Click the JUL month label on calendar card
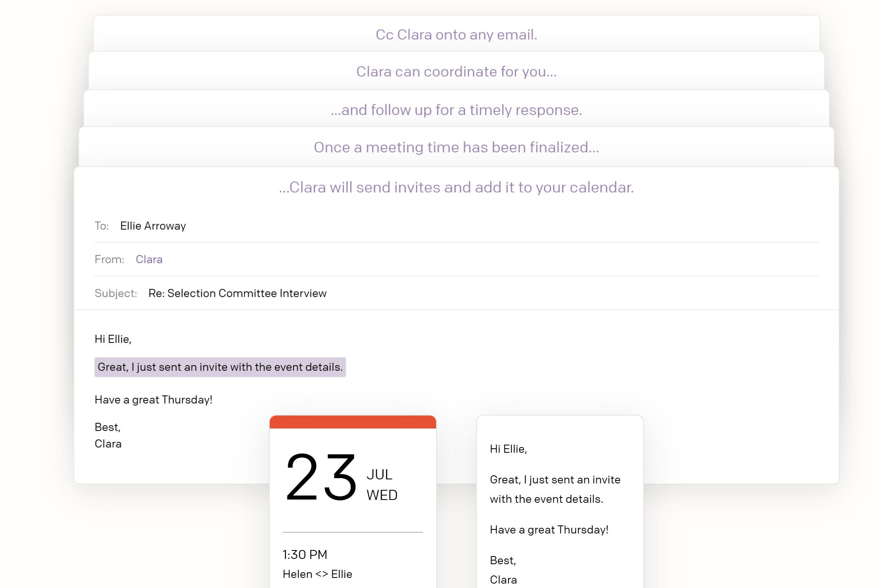 tap(380, 475)
